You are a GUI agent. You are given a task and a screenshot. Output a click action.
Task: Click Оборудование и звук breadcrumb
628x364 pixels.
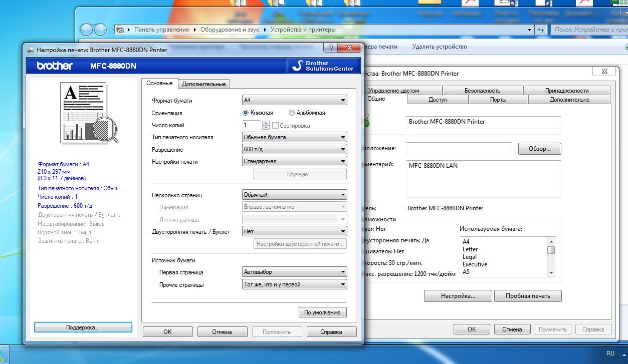[x=230, y=30]
